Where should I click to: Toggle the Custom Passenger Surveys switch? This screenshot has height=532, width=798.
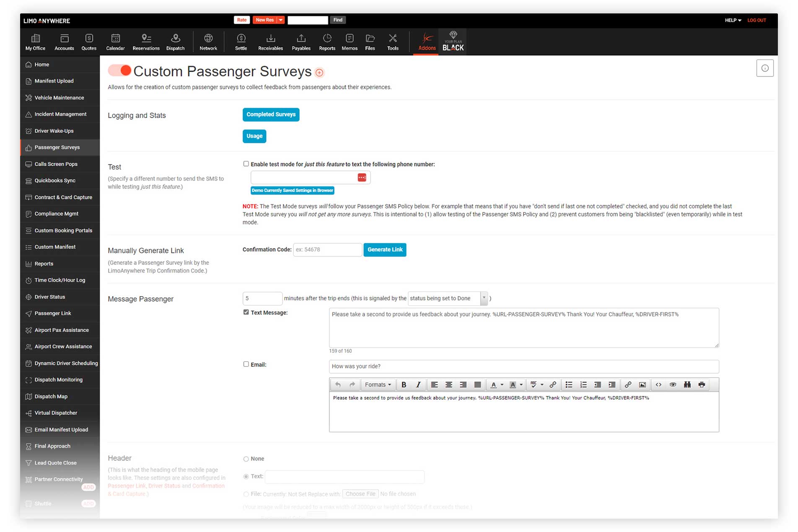pyautogui.click(x=120, y=70)
